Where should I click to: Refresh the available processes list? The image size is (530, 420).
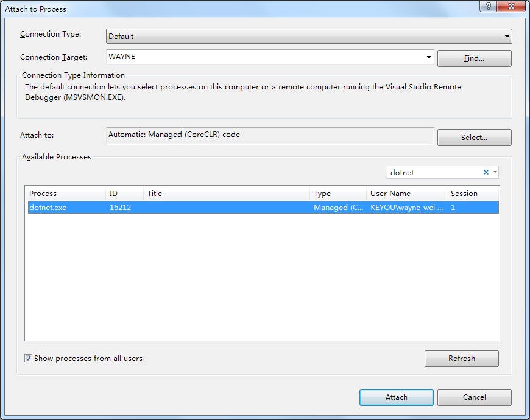pyautogui.click(x=461, y=358)
